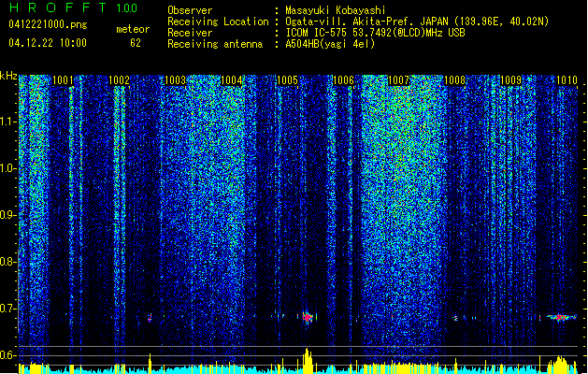Click the small red echo between 1002 and 1003
The height and width of the screenshot is (374, 588).
(x=150, y=318)
